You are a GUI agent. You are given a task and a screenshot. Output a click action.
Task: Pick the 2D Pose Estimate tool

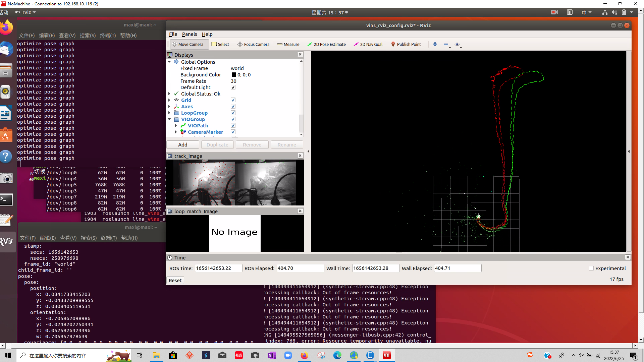click(326, 44)
